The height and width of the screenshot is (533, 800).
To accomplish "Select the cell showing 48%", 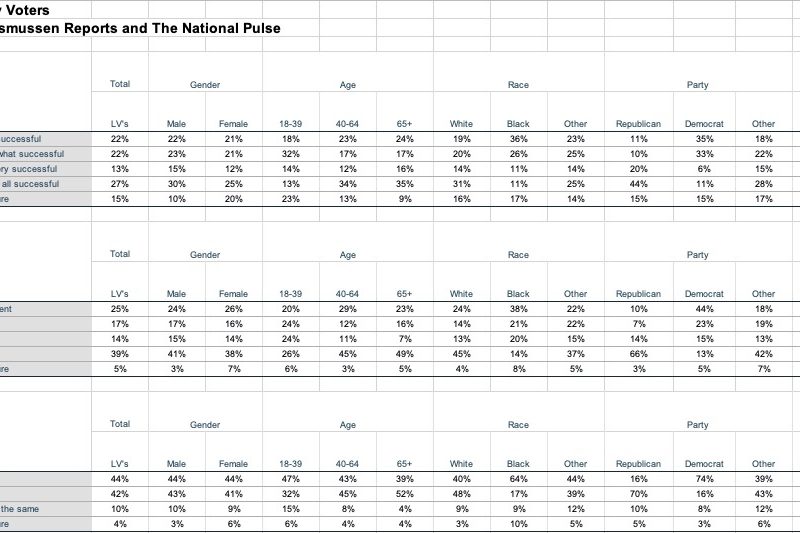I will [461, 495].
